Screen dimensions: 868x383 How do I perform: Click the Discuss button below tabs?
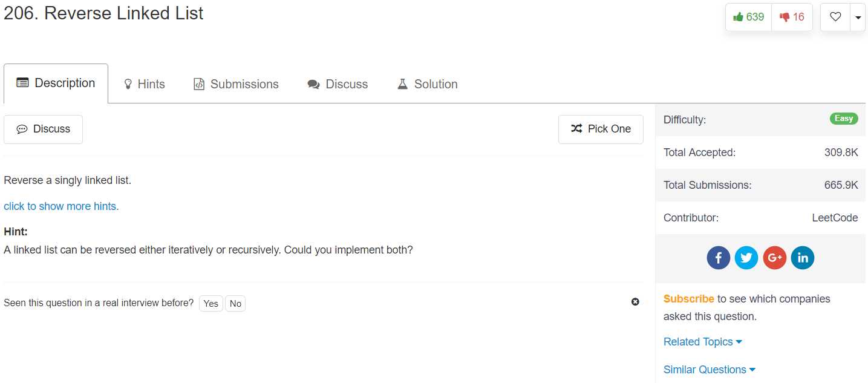click(x=43, y=129)
